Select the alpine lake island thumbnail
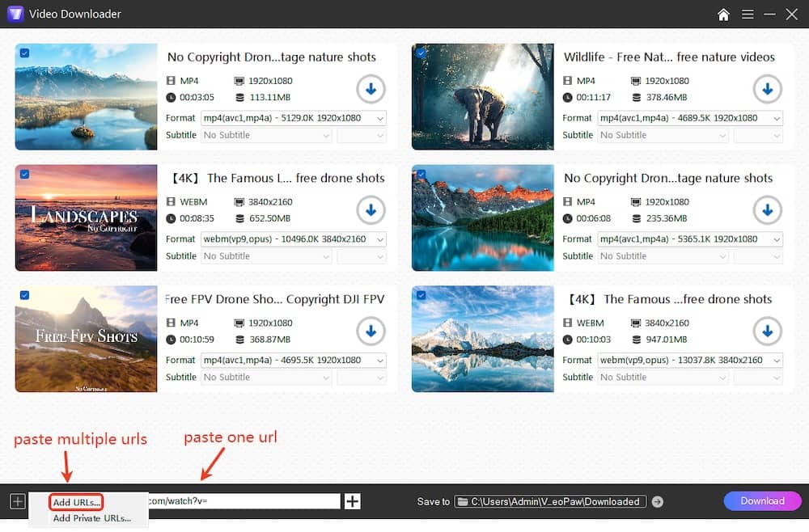 [87, 97]
